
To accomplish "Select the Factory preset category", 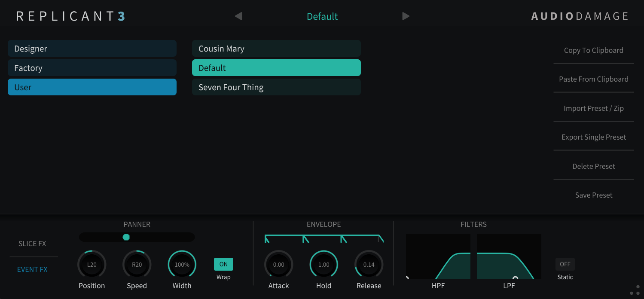I will [x=92, y=68].
